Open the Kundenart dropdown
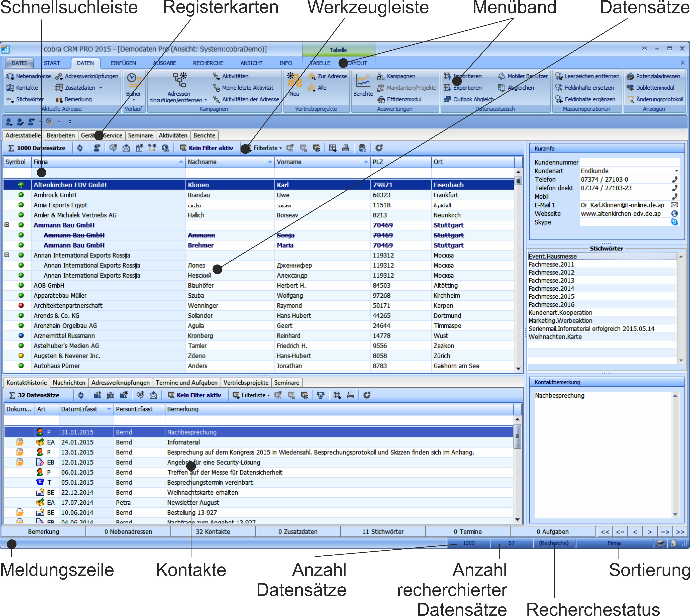The width and height of the screenshot is (690, 616). tap(676, 171)
